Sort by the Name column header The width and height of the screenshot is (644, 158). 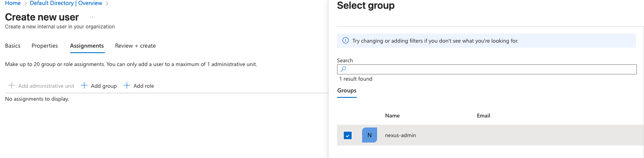pos(392,115)
